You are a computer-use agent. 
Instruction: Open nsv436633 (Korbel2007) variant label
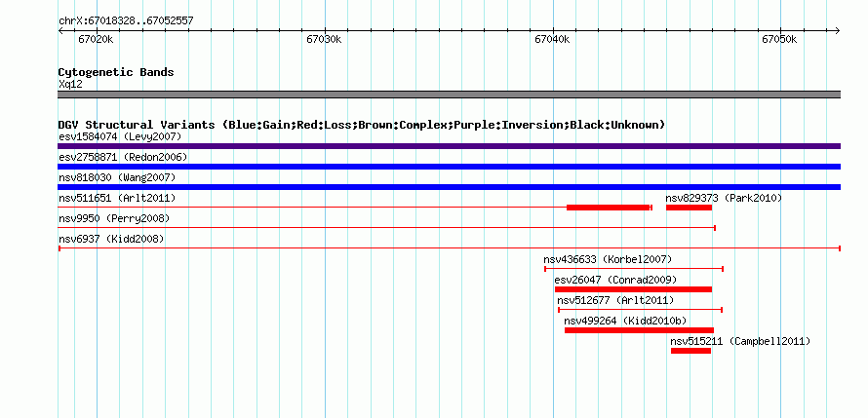(x=608, y=259)
